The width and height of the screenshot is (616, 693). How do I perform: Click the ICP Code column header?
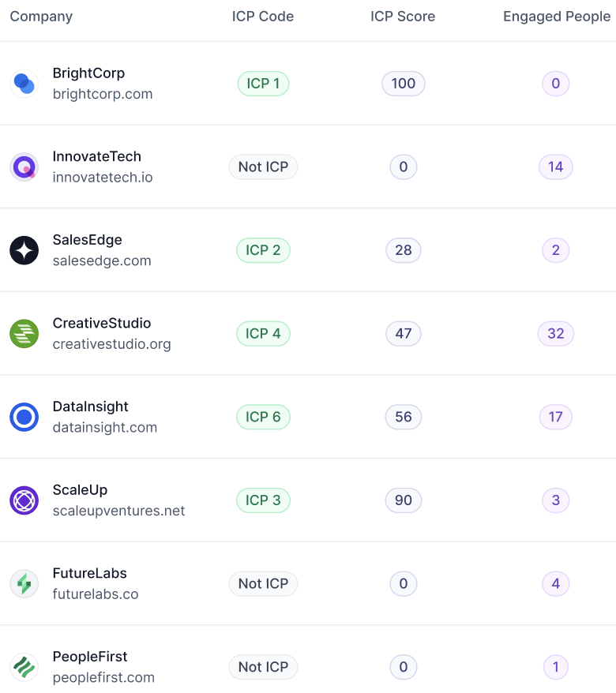pyautogui.click(x=263, y=17)
